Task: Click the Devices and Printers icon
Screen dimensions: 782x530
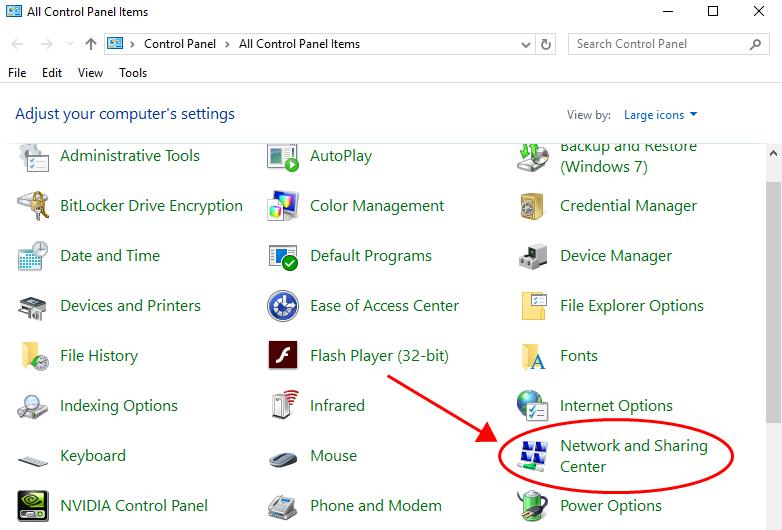Action: tap(32, 308)
